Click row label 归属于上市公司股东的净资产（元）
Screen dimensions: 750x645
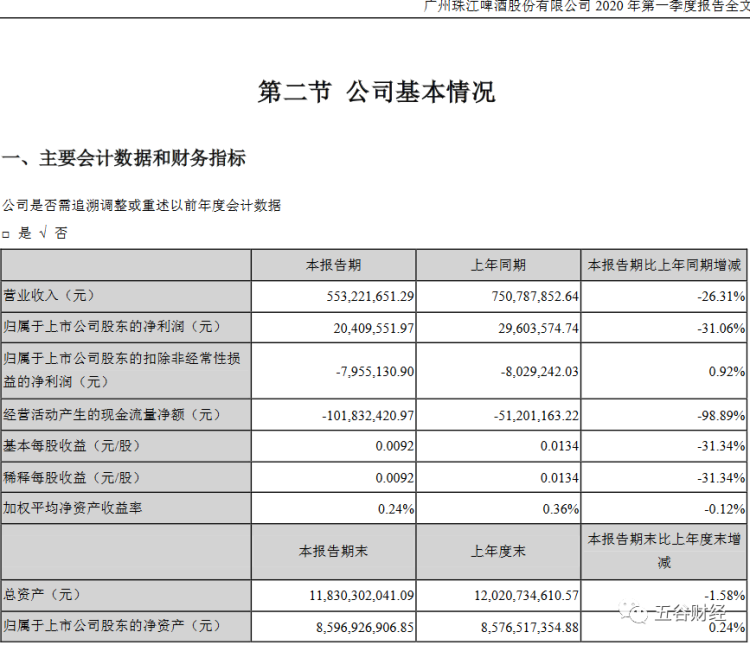(x=112, y=625)
